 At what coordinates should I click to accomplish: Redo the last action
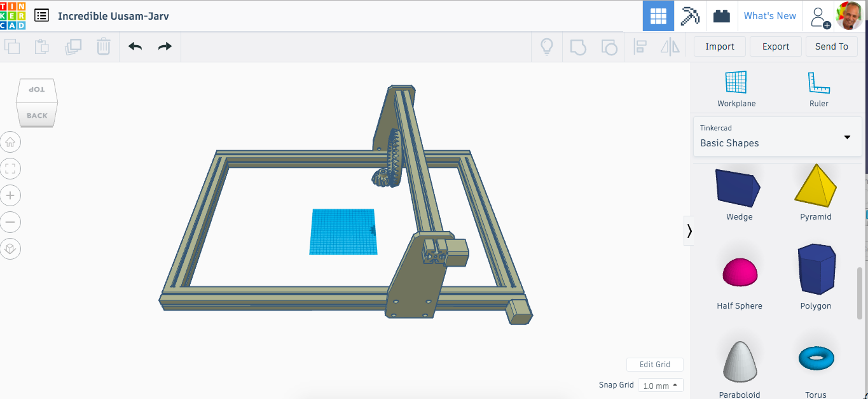tap(164, 46)
